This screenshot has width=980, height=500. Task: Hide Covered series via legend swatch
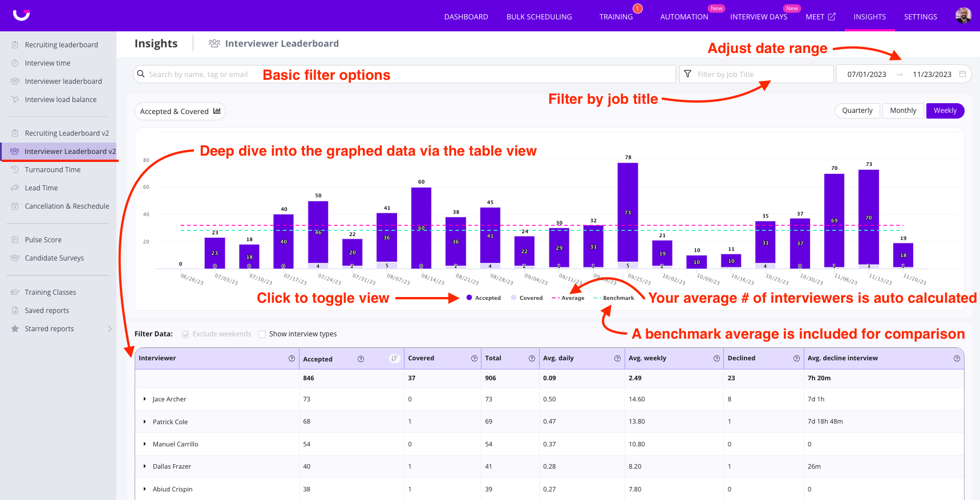(x=514, y=298)
